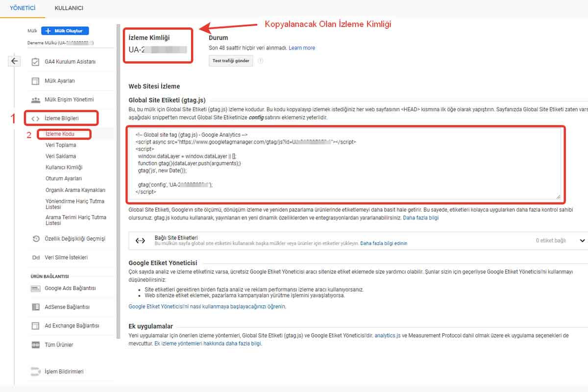588x392 pixels.
Task: Open AdSense Bağlantısı
Action: tap(67, 307)
